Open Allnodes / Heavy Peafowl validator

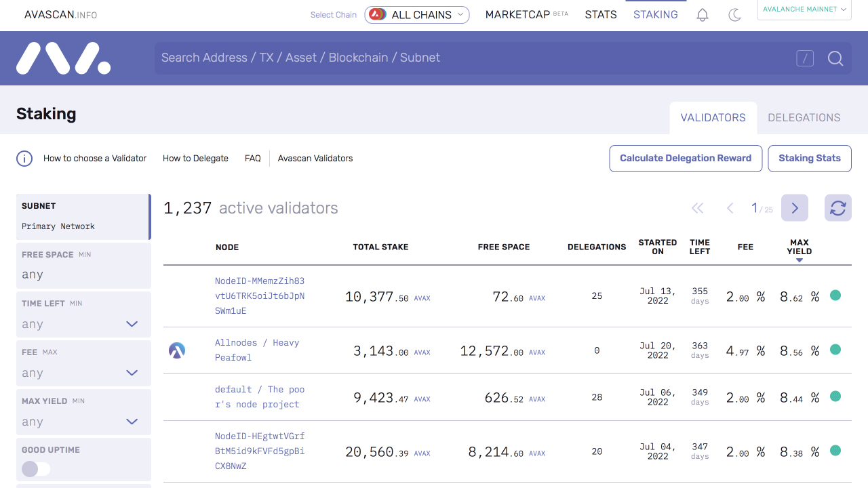tap(257, 350)
